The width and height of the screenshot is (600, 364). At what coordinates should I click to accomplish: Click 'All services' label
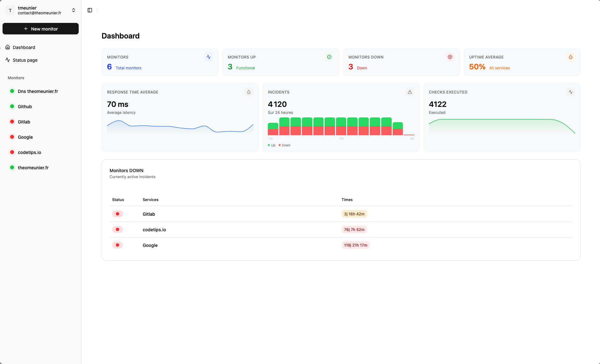499,68
